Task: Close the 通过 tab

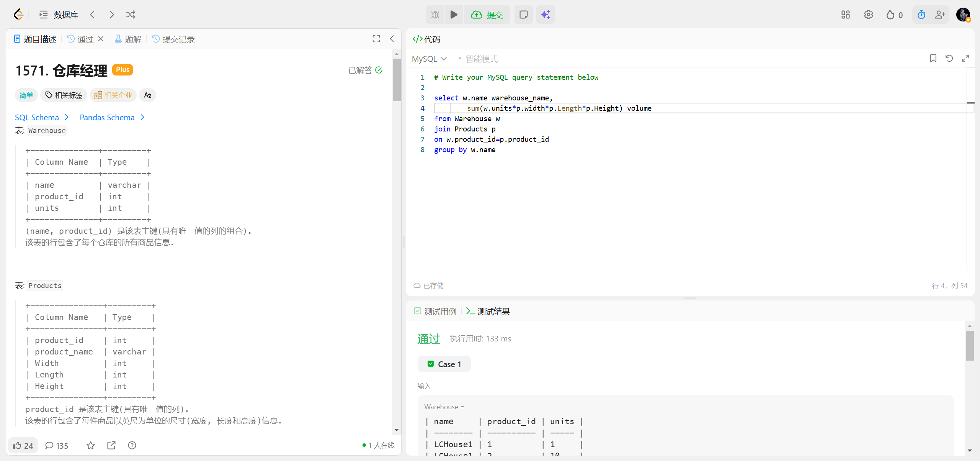Action: point(101,39)
